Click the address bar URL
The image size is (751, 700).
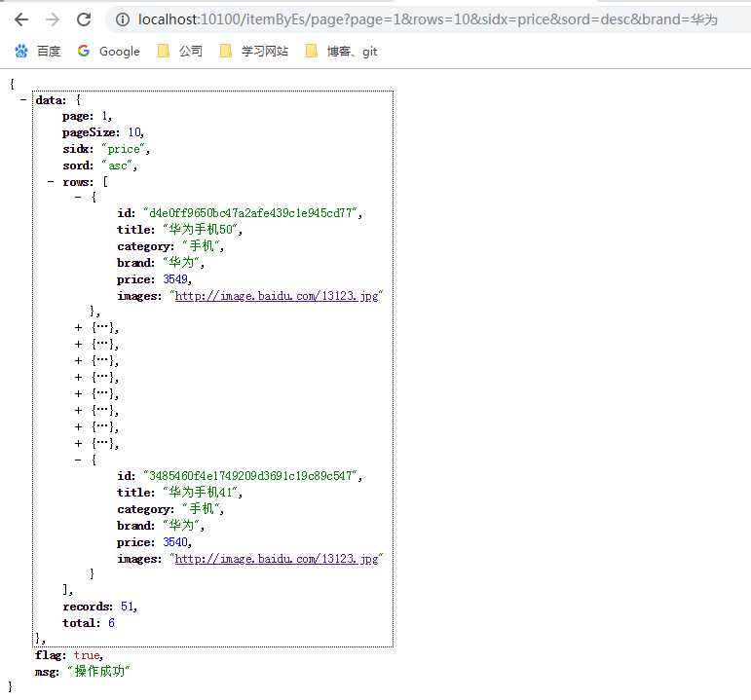click(x=428, y=19)
